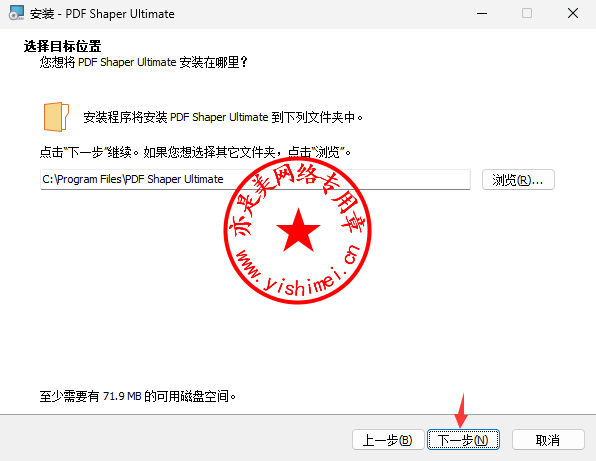Minimize the PDF Shaper installer window
This screenshot has height=461, width=596.
(x=482, y=14)
